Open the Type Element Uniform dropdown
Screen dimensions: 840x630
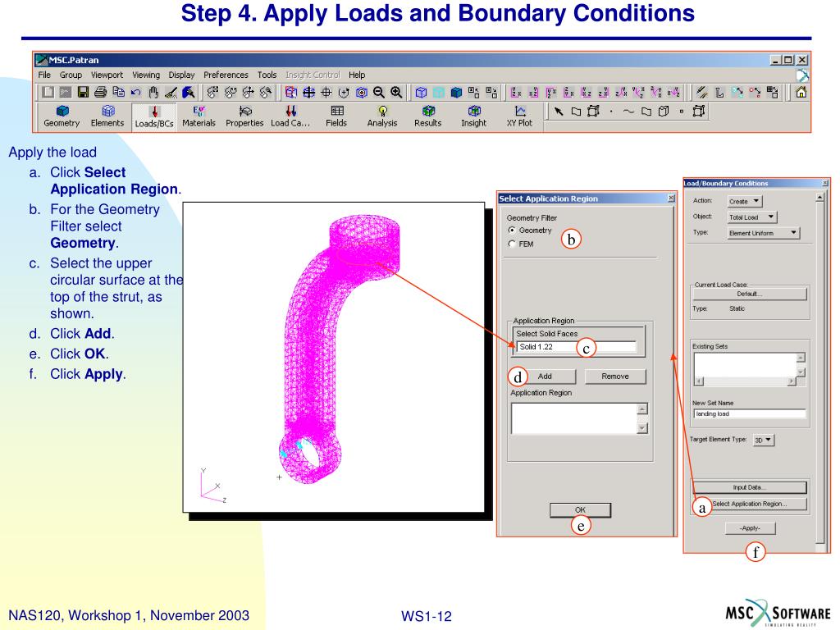[764, 233]
